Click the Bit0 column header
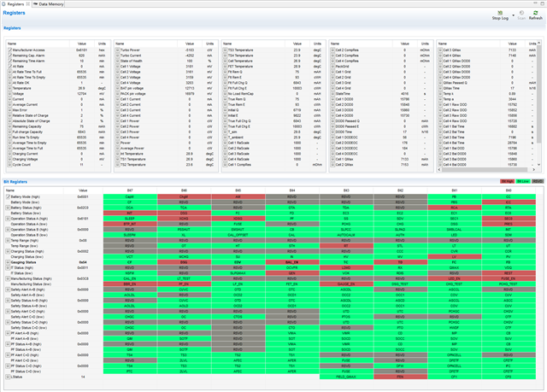The image size is (547, 392). (x=509, y=190)
